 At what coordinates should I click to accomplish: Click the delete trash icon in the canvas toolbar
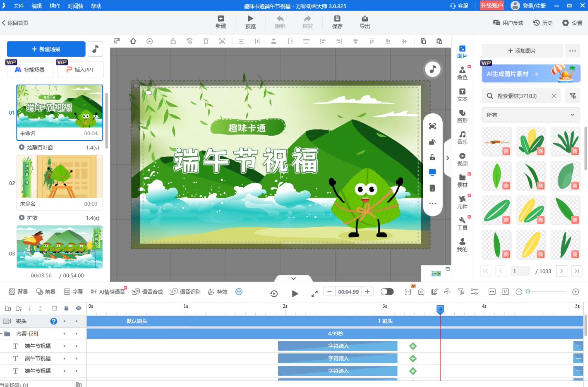pyautogui.click(x=206, y=41)
